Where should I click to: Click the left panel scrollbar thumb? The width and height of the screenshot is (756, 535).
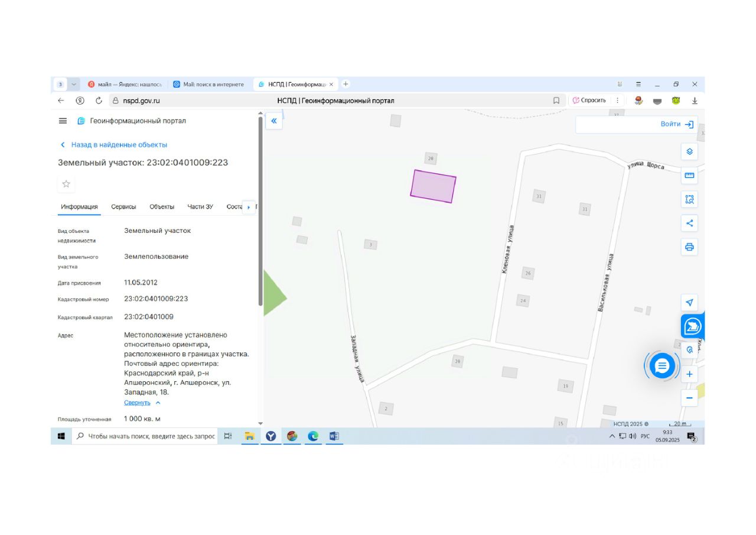pos(260,211)
